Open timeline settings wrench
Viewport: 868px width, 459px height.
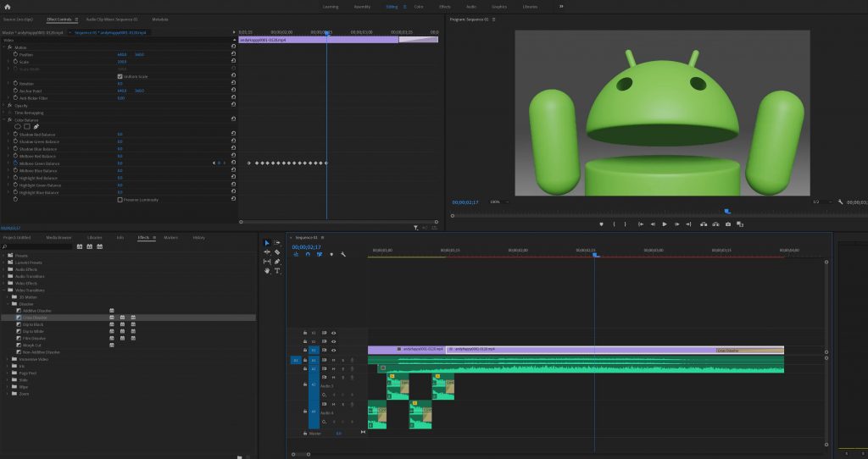[x=343, y=254]
